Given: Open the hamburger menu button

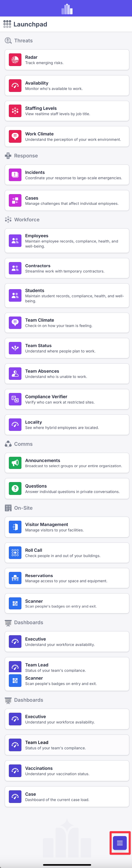Looking at the screenshot, I should click(120, 843).
